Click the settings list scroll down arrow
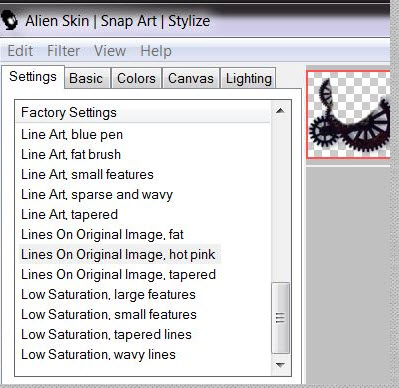 click(280, 365)
